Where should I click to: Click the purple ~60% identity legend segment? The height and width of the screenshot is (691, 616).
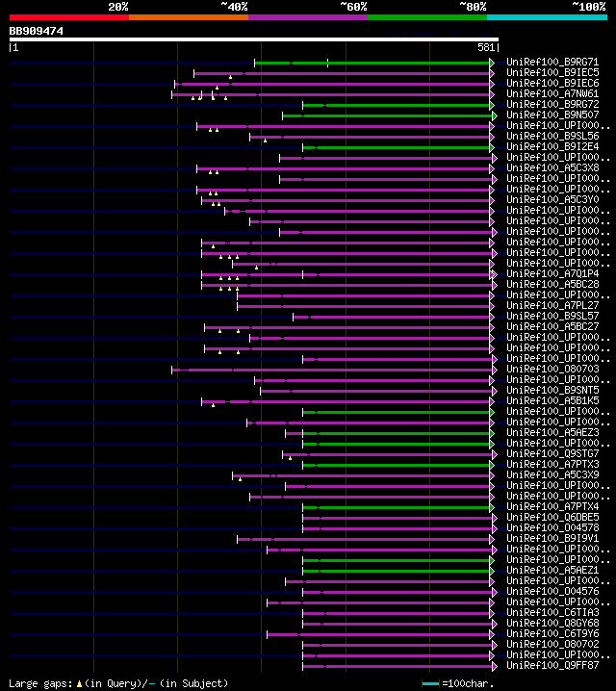click(x=308, y=17)
